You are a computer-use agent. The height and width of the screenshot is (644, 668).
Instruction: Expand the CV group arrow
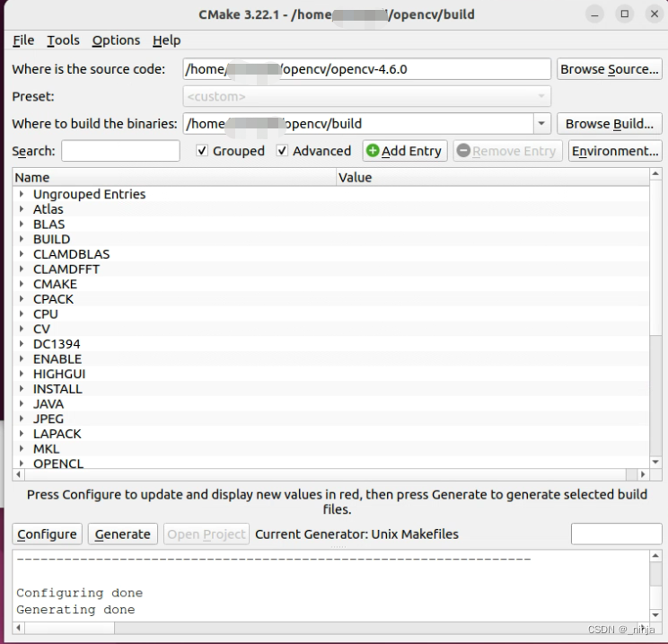pyautogui.click(x=21, y=329)
